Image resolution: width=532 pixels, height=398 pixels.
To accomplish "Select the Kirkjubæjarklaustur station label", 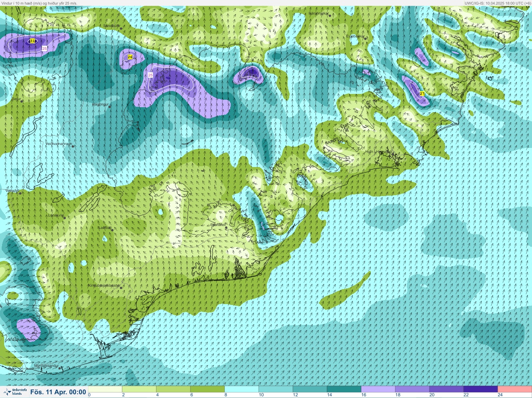I will click(x=104, y=286).
